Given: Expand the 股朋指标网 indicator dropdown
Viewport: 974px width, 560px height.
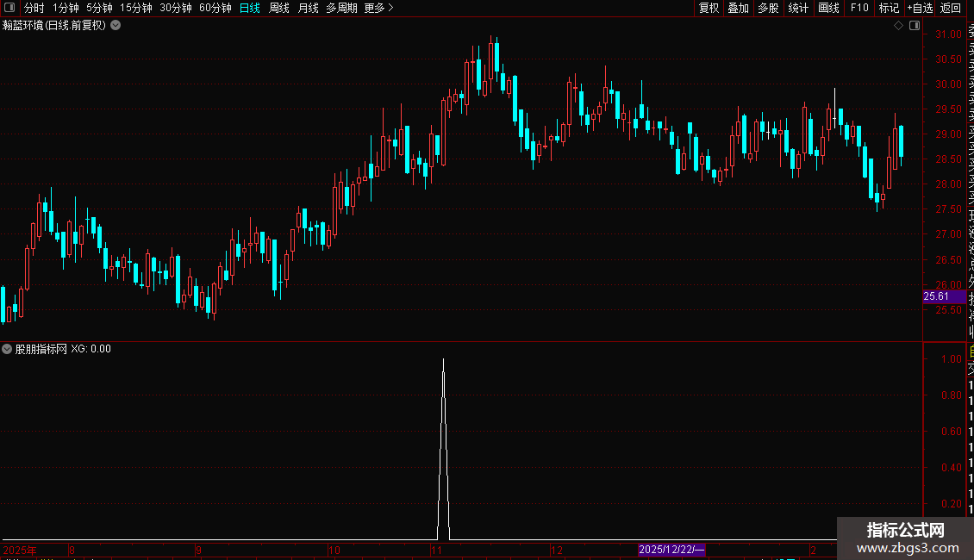Looking at the screenshot, I should pyautogui.click(x=7, y=349).
